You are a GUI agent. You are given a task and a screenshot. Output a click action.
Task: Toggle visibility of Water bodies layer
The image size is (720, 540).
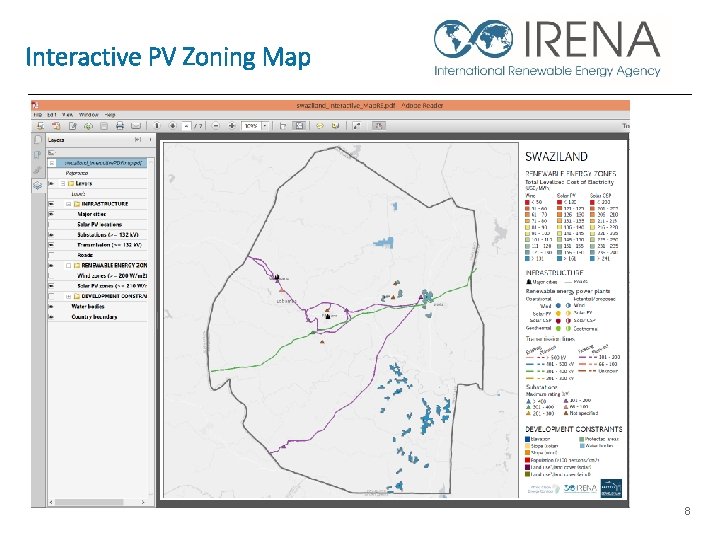[x=51, y=306]
